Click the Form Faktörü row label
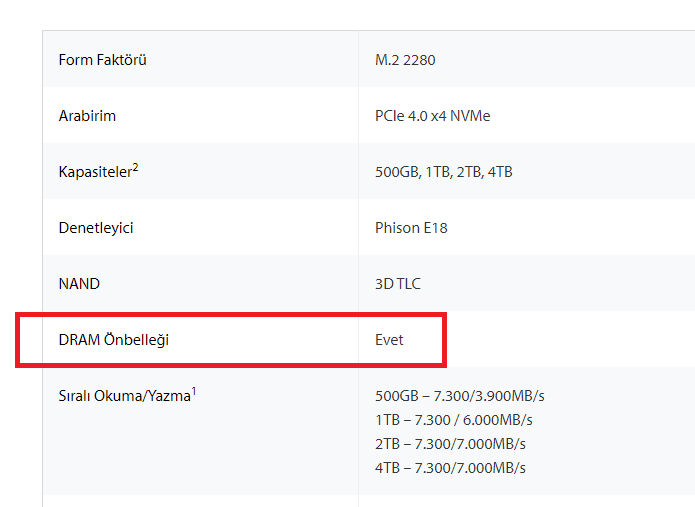Image resolution: width=695 pixels, height=507 pixels. tap(103, 60)
